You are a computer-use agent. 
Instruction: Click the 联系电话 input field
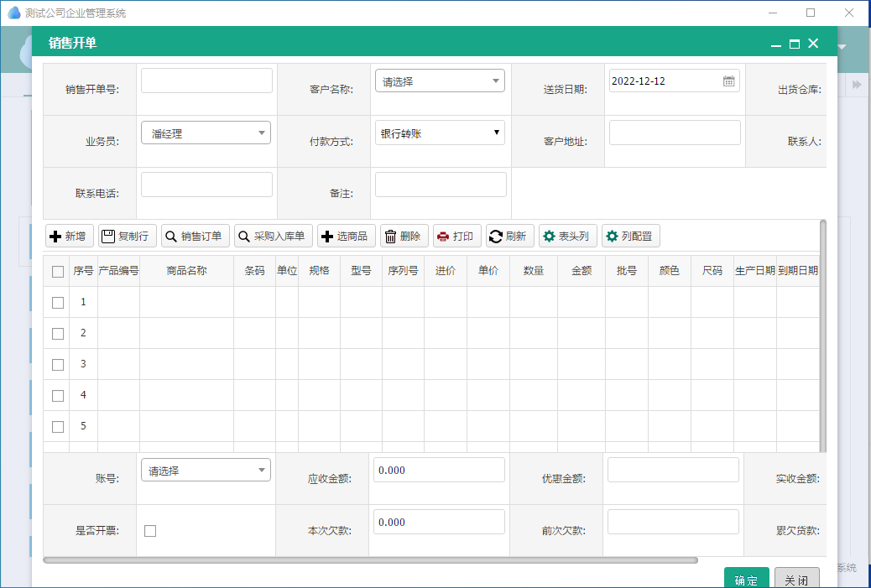tap(206, 185)
